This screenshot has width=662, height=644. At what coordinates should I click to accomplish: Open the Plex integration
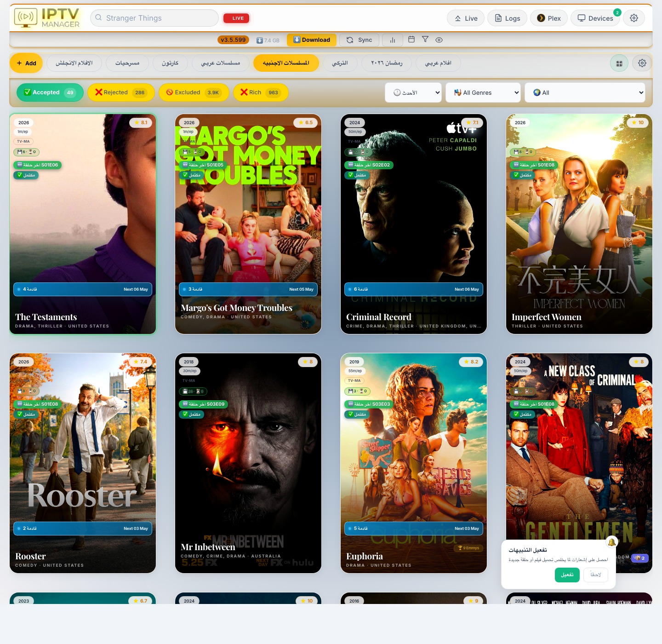[549, 18]
